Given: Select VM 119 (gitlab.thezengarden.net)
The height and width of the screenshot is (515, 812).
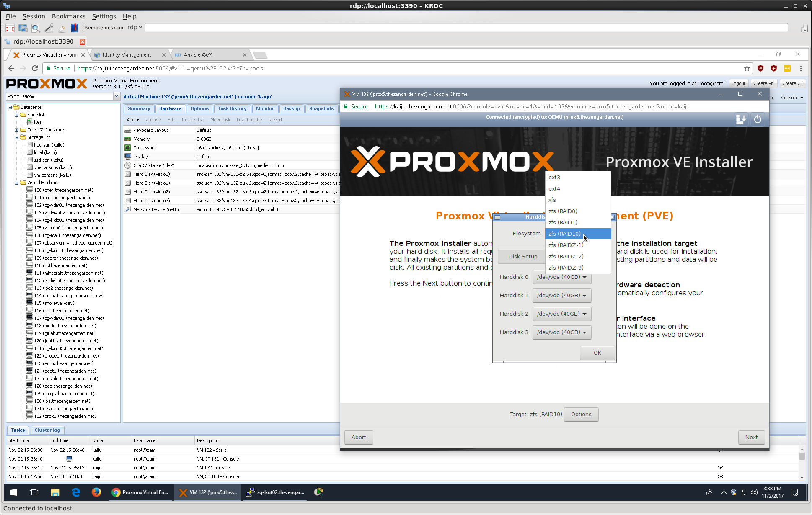Looking at the screenshot, I should click(x=65, y=333).
